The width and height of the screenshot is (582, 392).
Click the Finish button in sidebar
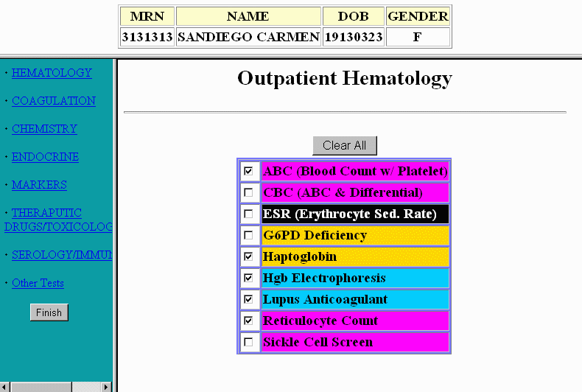coord(49,312)
